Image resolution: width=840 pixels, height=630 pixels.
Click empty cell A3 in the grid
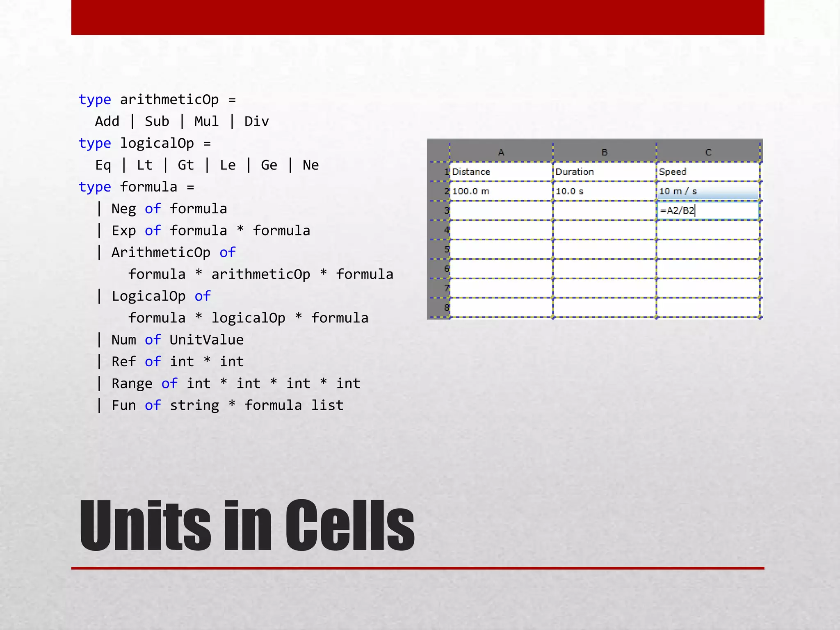(501, 210)
